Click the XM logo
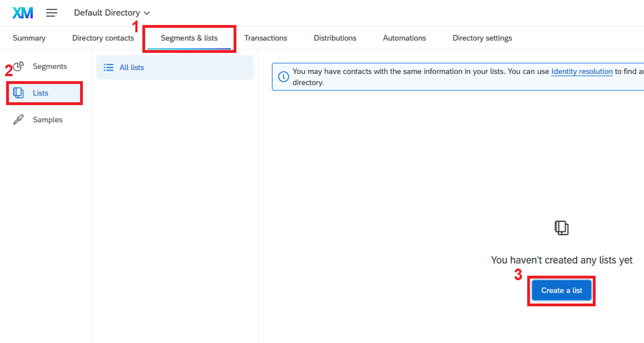The image size is (644, 343). [22, 13]
